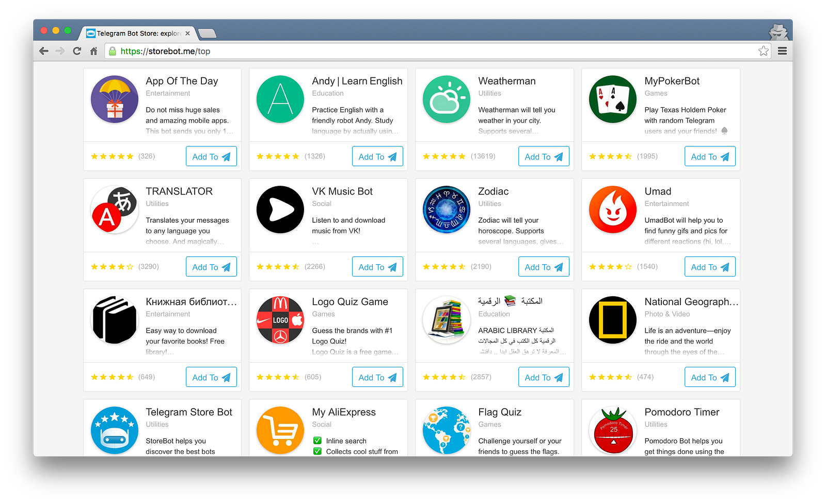Click the incognito user icon in title bar
The height and width of the screenshot is (504, 826).
pos(779,32)
